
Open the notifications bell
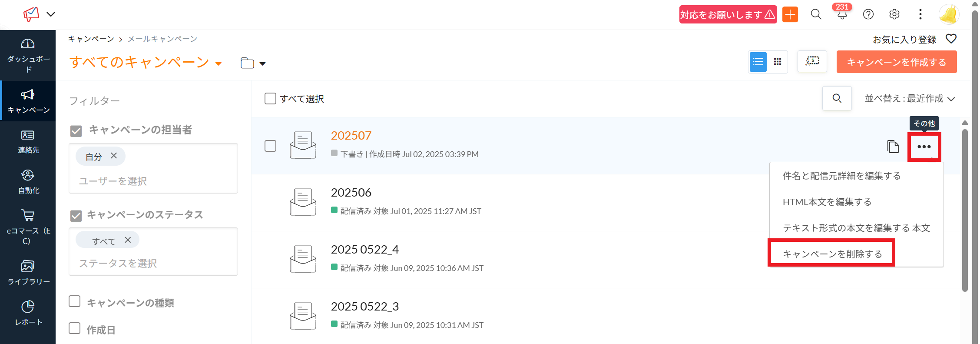click(x=842, y=14)
